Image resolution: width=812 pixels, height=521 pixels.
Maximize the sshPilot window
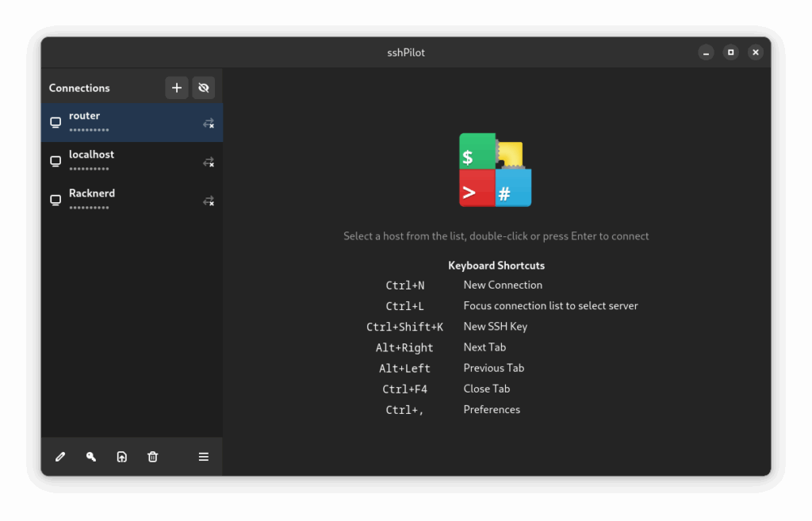click(x=731, y=52)
